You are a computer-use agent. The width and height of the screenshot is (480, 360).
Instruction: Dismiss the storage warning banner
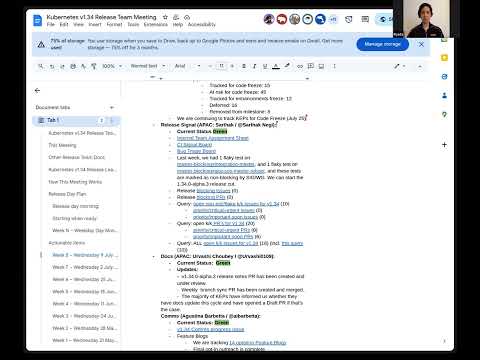(421, 44)
